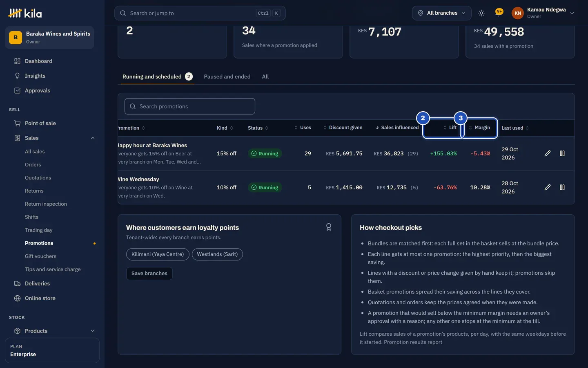Screen dimensions: 588x368
Task: Open Trading day under Sales
Action: [39, 230]
